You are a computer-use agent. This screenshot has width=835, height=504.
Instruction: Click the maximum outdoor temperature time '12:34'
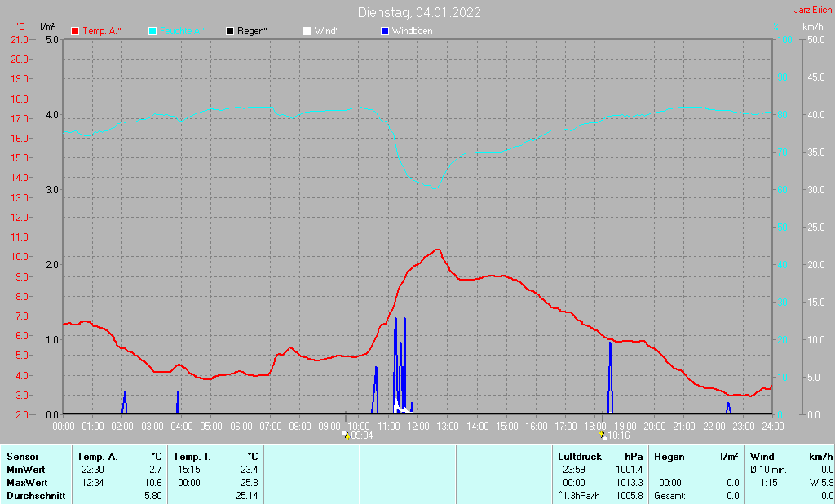(93, 483)
